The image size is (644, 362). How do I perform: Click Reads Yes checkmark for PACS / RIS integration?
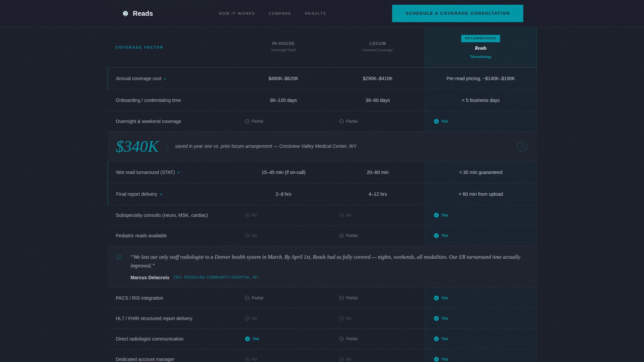pyautogui.click(x=436, y=298)
